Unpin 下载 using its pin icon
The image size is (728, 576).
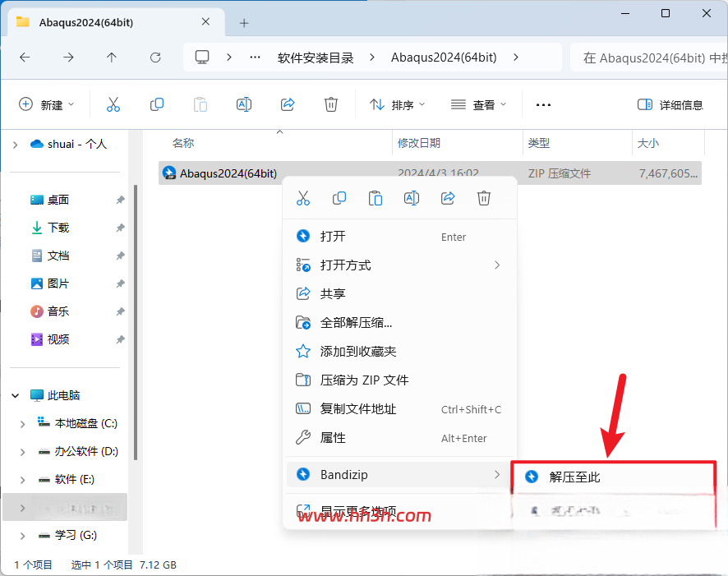click(120, 228)
